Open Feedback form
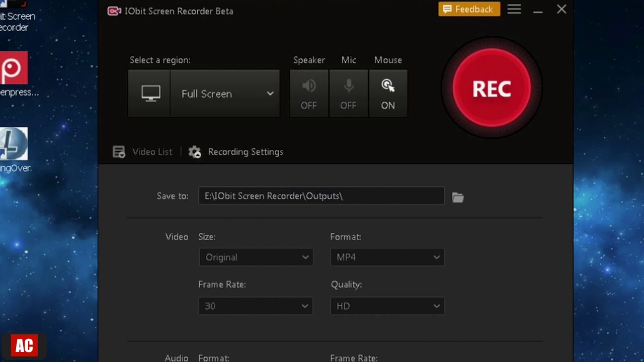The image size is (644, 362). 469,9
